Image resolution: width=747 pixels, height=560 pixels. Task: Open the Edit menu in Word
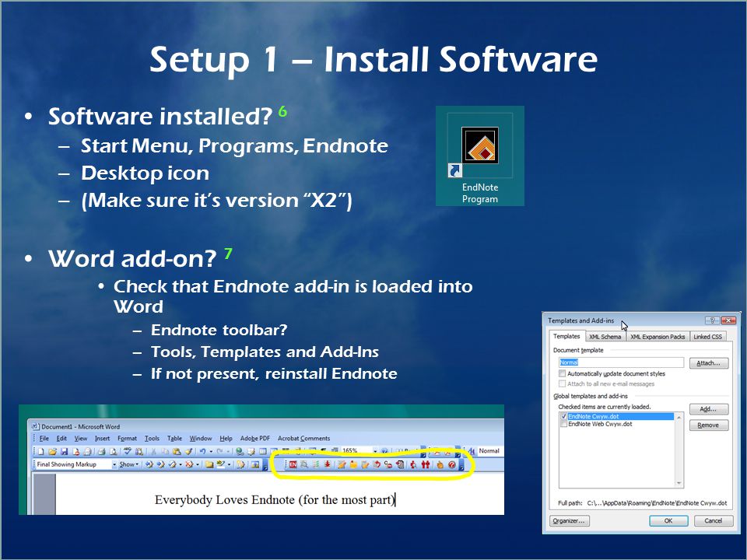point(61,439)
